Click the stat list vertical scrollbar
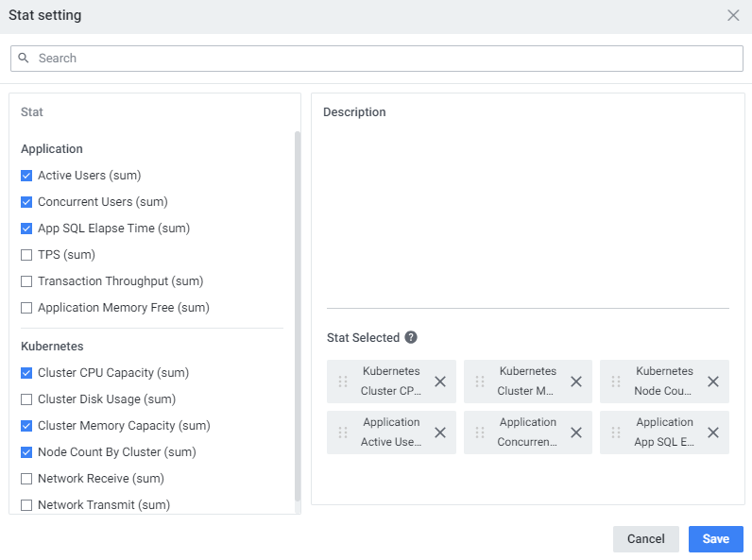Image resolution: width=752 pixels, height=560 pixels. pyautogui.click(x=298, y=312)
